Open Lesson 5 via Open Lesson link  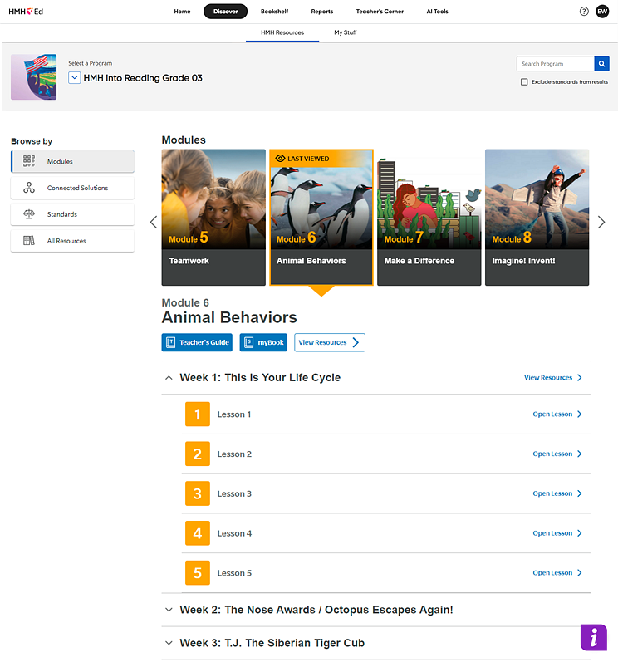(557, 572)
